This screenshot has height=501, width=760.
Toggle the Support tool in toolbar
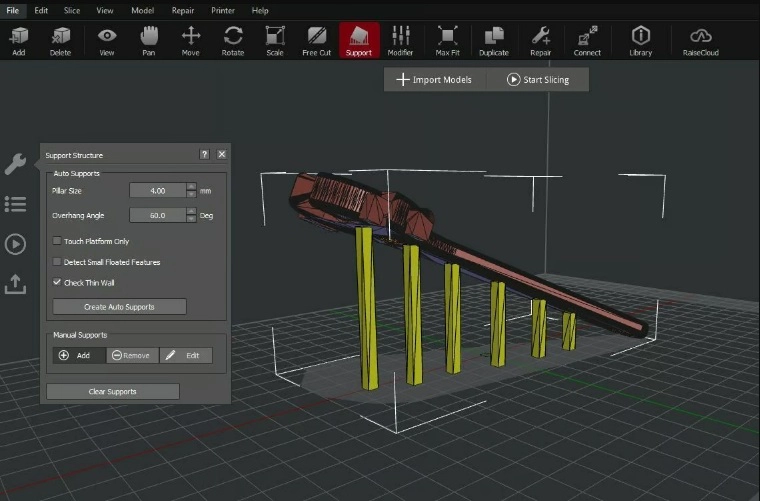359,41
